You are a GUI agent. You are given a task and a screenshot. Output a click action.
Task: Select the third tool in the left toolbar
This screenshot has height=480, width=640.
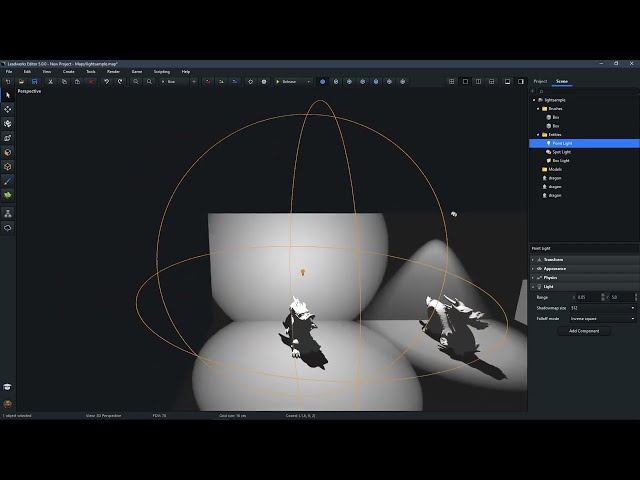(x=8, y=123)
